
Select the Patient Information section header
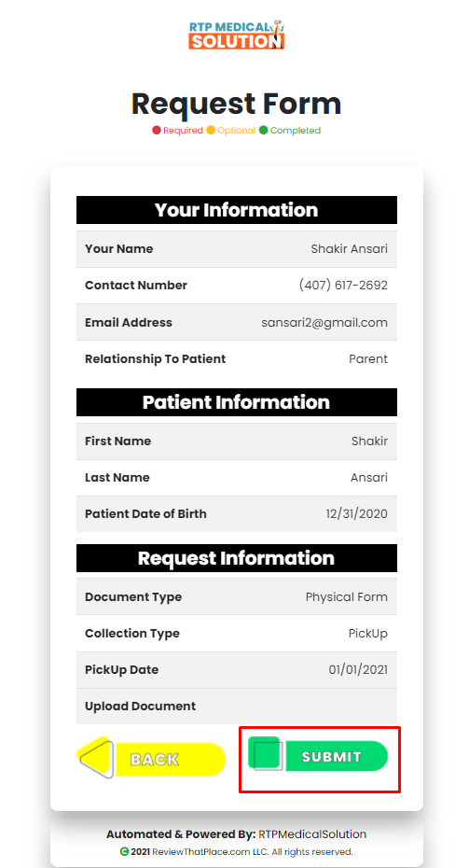click(x=237, y=402)
